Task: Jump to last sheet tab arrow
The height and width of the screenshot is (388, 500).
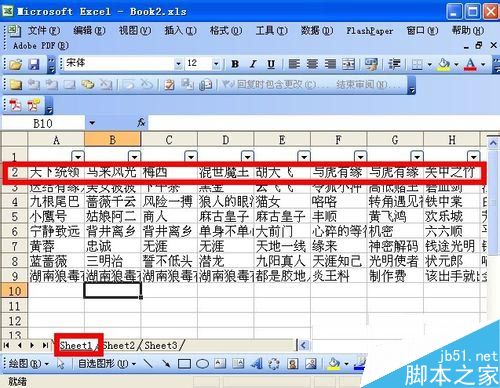Action: [45, 345]
